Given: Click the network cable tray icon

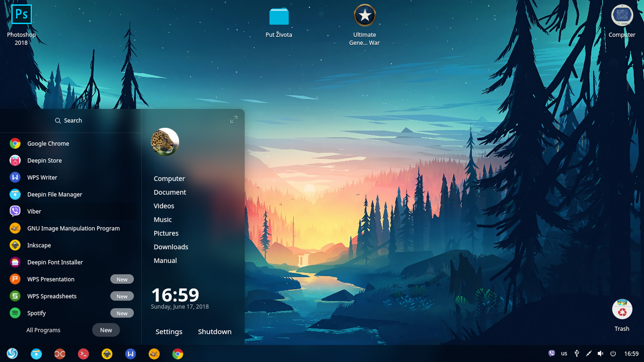Looking at the screenshot, I should point(589,353).
